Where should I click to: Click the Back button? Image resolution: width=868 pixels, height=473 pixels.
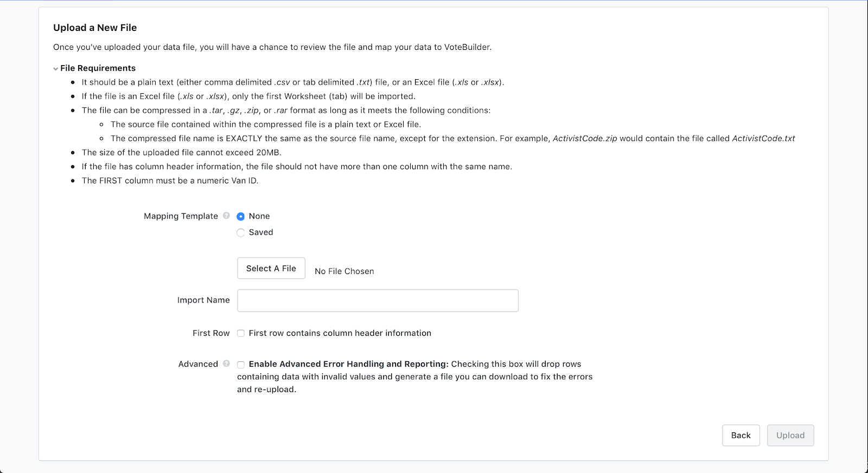(x=741, y=435)
